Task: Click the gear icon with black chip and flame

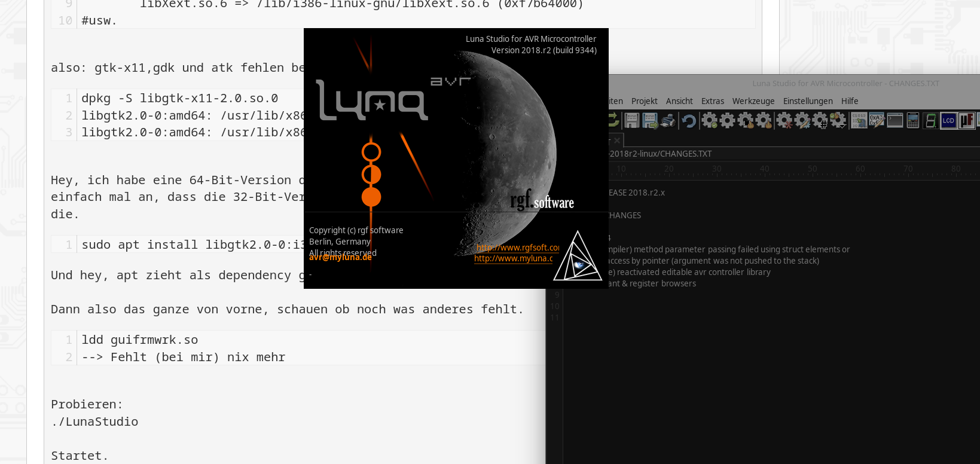Action: pyautogui.click(x=746, y=120)
